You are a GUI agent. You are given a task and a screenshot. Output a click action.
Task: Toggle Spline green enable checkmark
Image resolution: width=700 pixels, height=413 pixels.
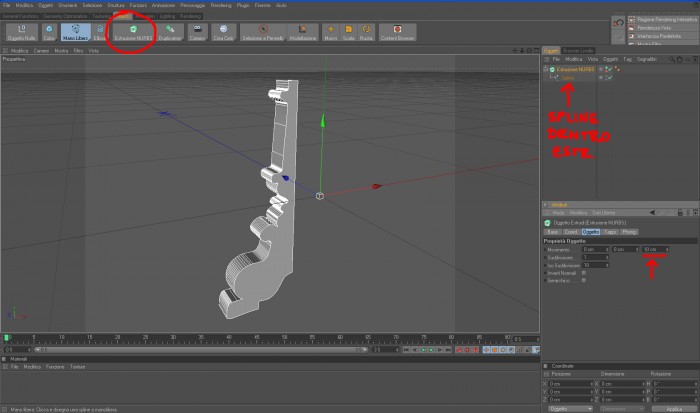click(609, 77)
